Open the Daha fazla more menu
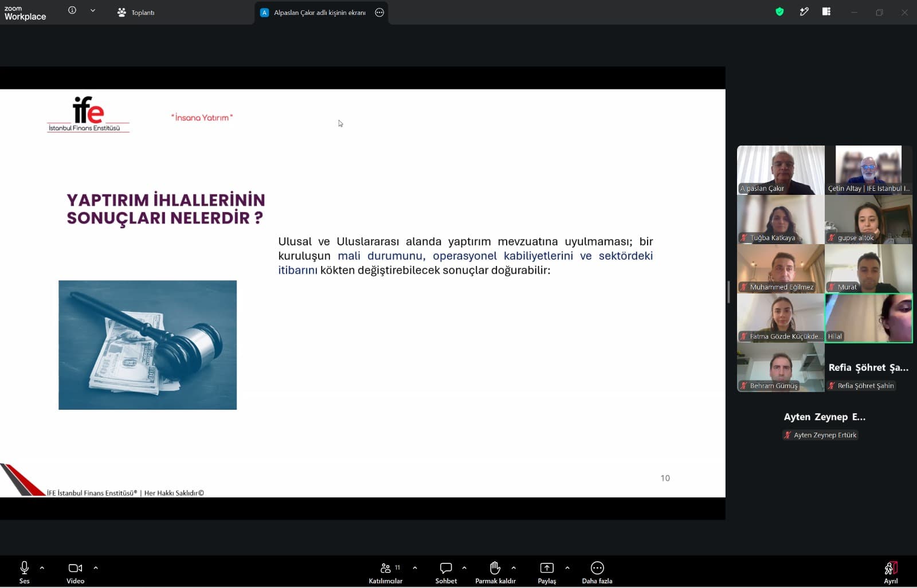Viewport: 917px width, 588px height. point(597,572)
